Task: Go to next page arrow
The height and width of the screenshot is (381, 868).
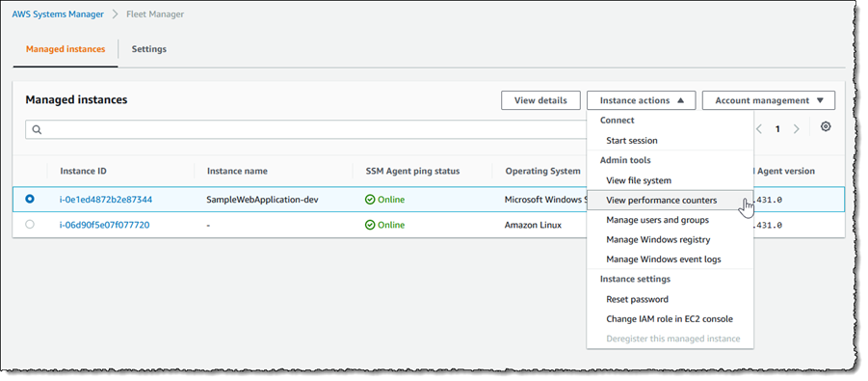Action: click(x=796, y=129)
